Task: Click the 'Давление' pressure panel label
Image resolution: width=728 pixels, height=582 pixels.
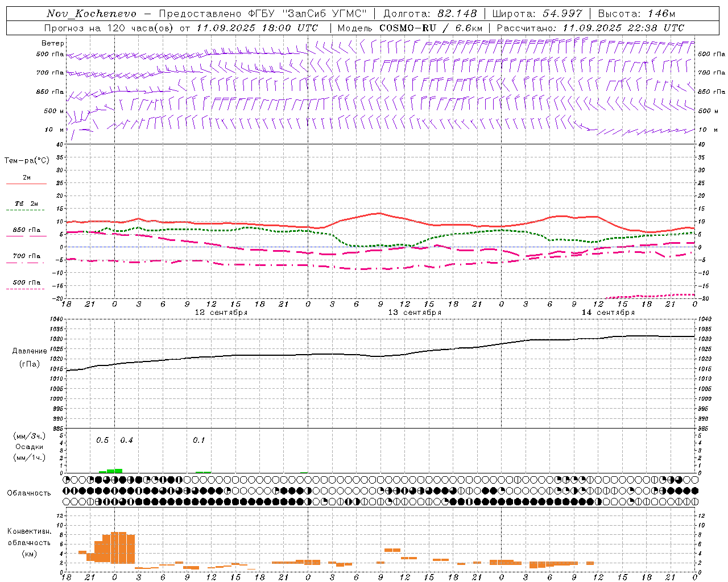Action: click(x=30, y=351)
